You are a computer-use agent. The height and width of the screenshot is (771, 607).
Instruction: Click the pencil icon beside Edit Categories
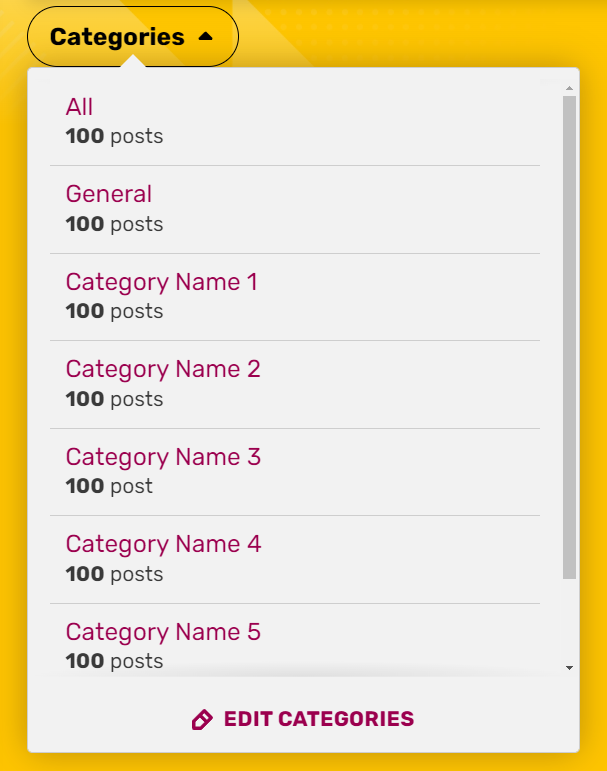tap(202, 720)
